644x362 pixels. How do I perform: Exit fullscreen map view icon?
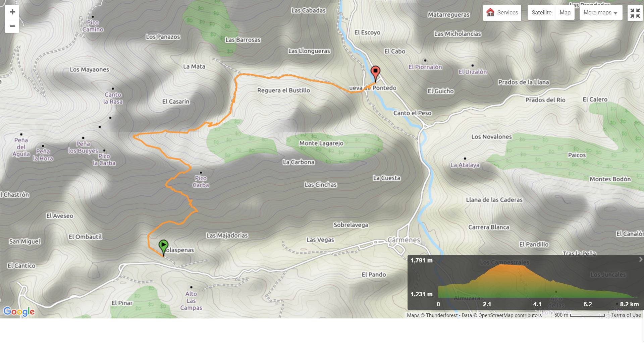(x=635, y=13)
